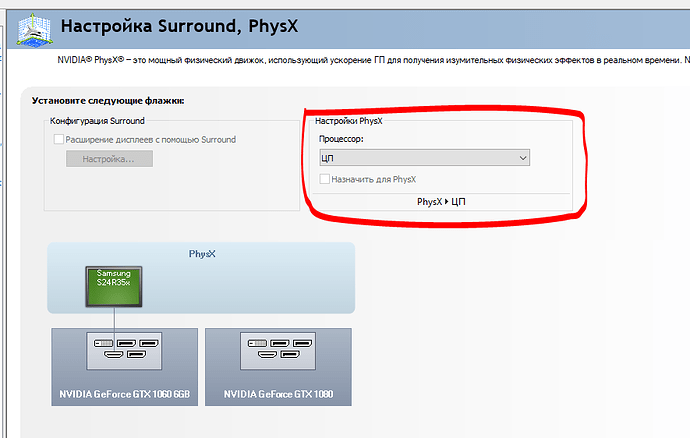
Task: Click GTX 1060 display ports icon
Action: click(x=124, y=351)
